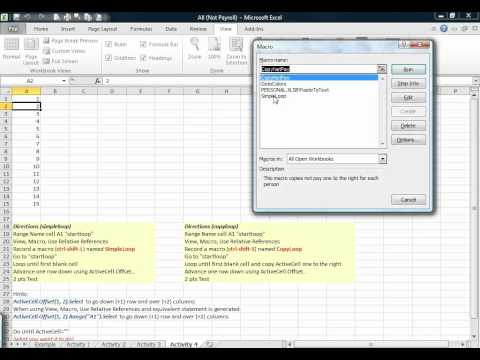The width and height of the screenshot is (480, 360).
Task: Switch to the Activity 2 sheet tab
Action: (x=113, y=344)
